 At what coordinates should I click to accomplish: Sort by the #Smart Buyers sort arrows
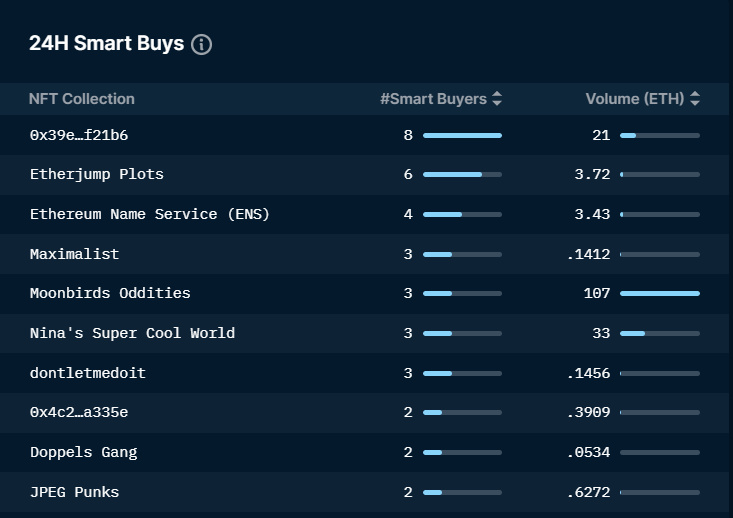[497, 99]
